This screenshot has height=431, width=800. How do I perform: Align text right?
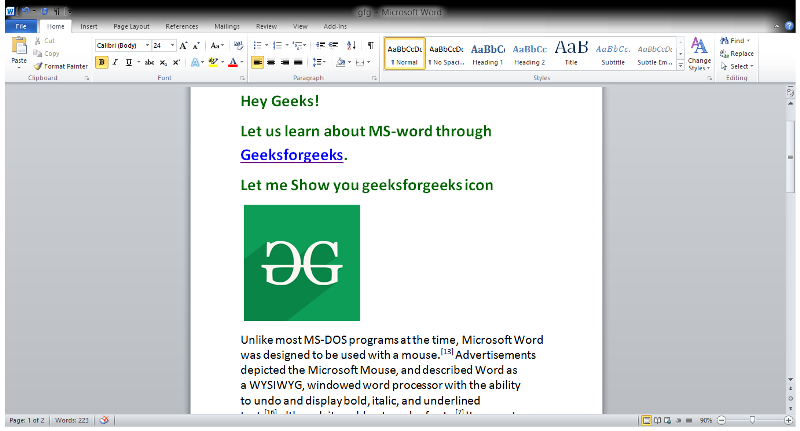(x=285, y=62)
